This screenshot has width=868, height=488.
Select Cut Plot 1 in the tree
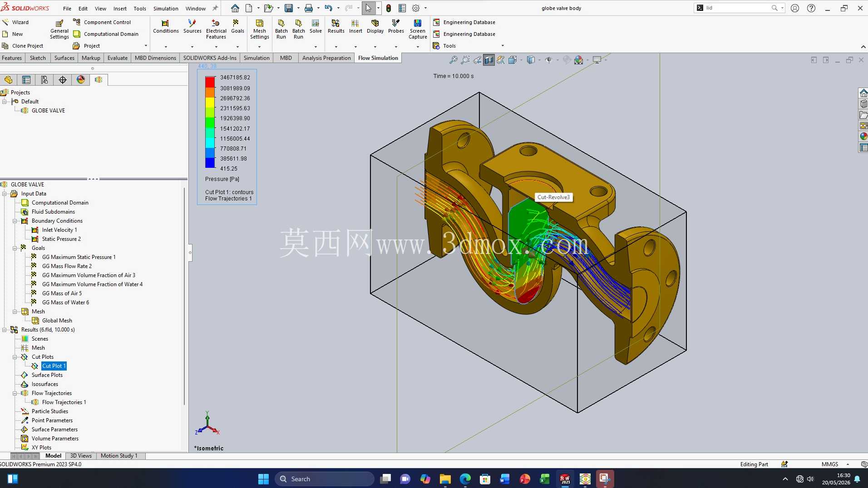[54, 366]
